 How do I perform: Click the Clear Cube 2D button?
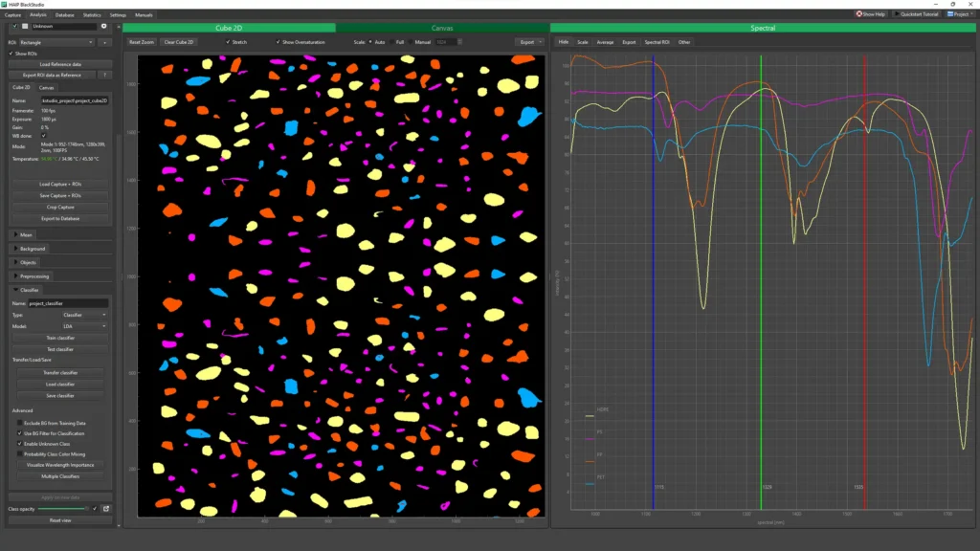click(x=179, y=42)
